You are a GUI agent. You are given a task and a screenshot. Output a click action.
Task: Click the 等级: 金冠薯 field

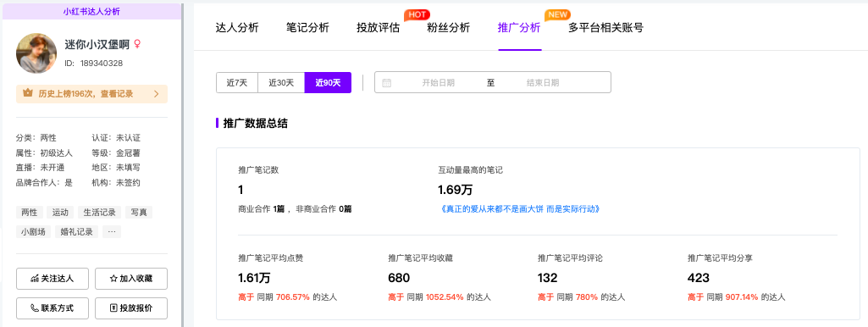click(116, 152)
